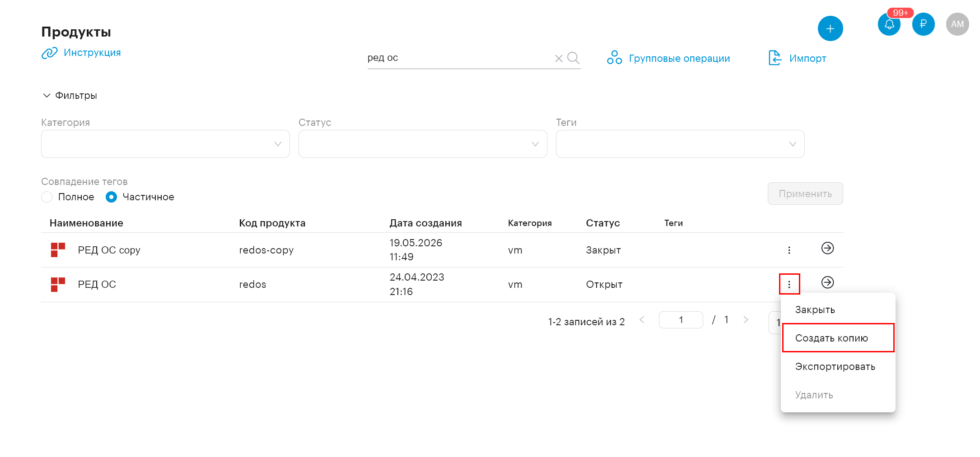Choose Экспортировать in the menu
Image resolution: width=980 pixels, height=457 pixels.
point(838,367)
